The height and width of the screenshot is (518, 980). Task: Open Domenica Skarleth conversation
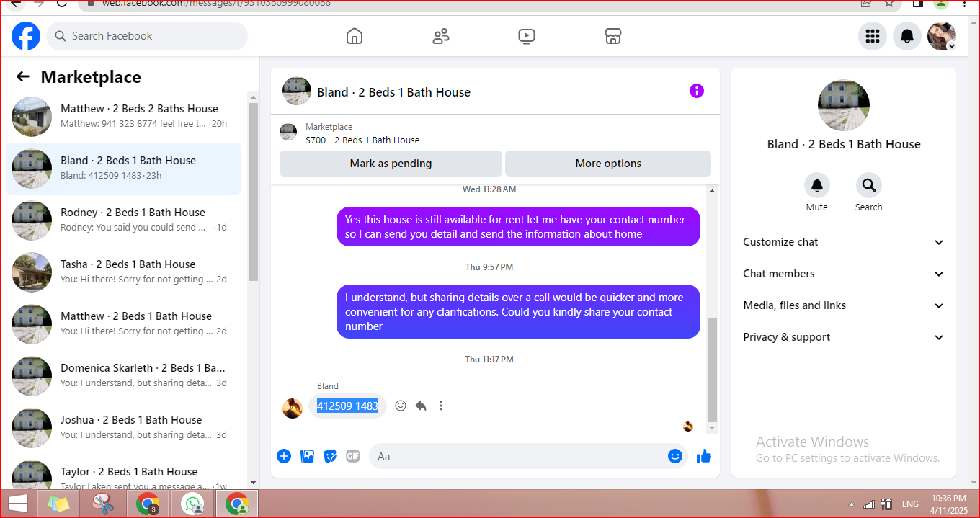[x=124, y=376]
